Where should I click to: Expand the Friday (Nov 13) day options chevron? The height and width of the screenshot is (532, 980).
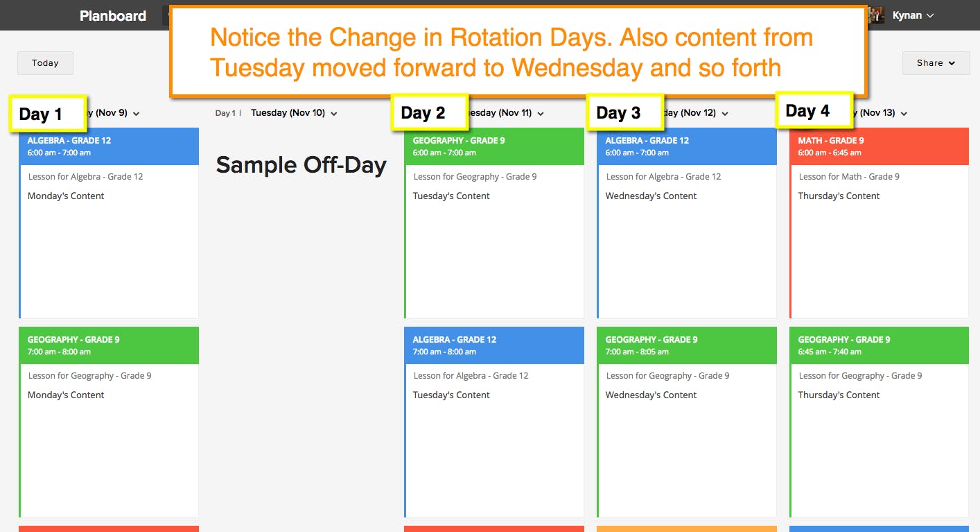coord(904,114)
